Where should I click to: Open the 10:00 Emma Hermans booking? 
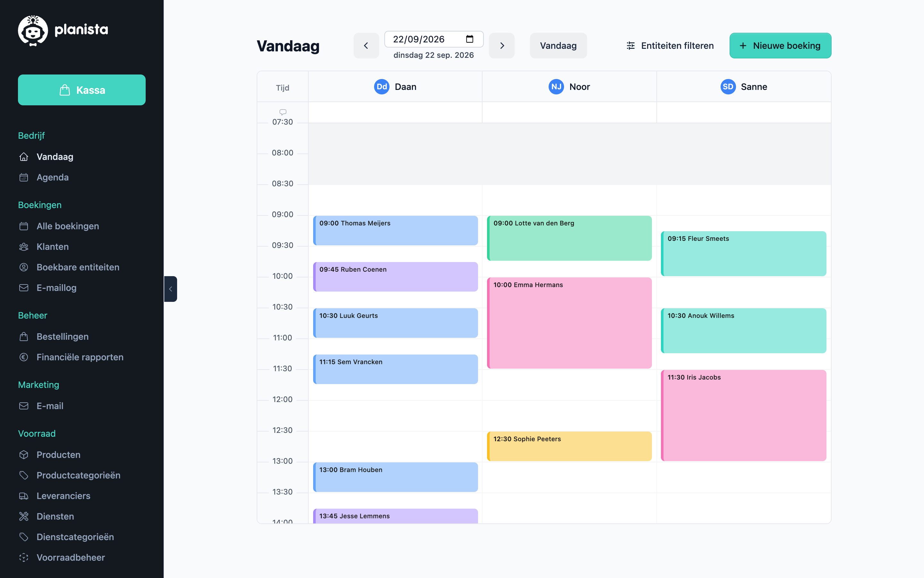(x=569, y=323)
